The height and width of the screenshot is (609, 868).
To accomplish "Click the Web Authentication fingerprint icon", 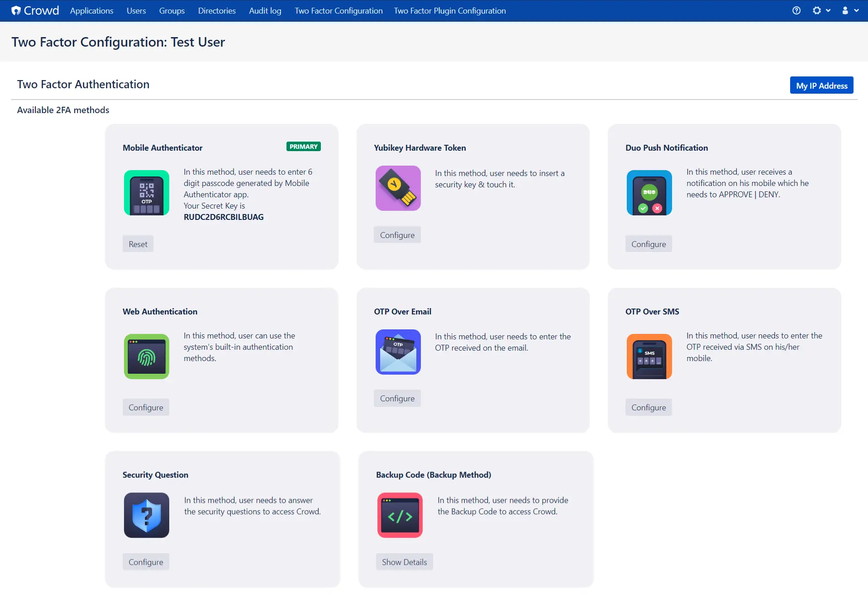I will point(147,357).
